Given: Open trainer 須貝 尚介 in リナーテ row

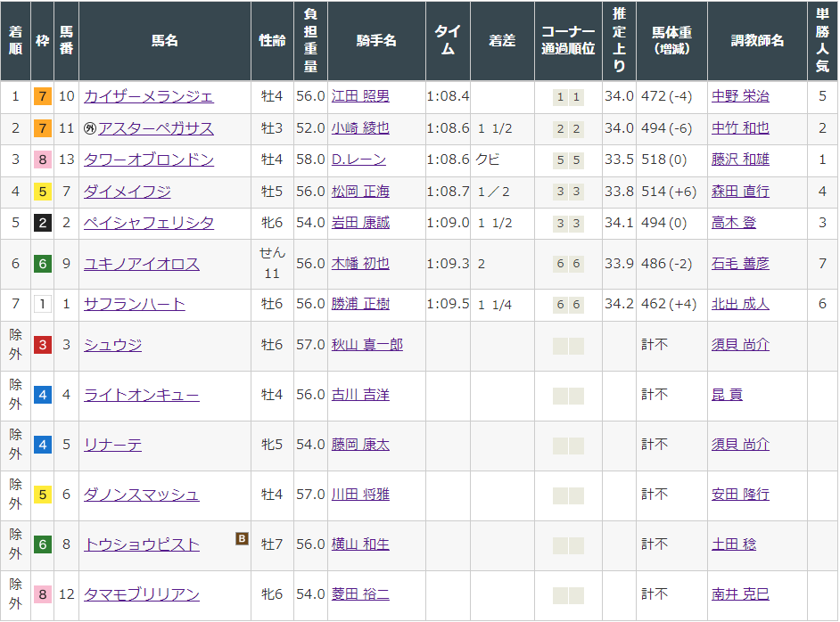Looking at the screenshot, I should click(740, 445).
